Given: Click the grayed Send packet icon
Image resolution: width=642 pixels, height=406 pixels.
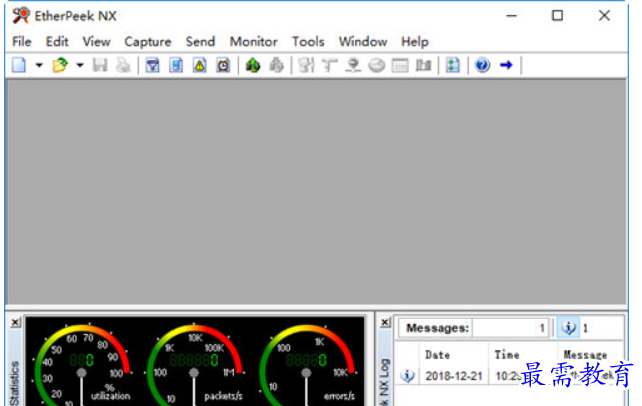Looking at the screenshot, I should click(x=276, y=65).
